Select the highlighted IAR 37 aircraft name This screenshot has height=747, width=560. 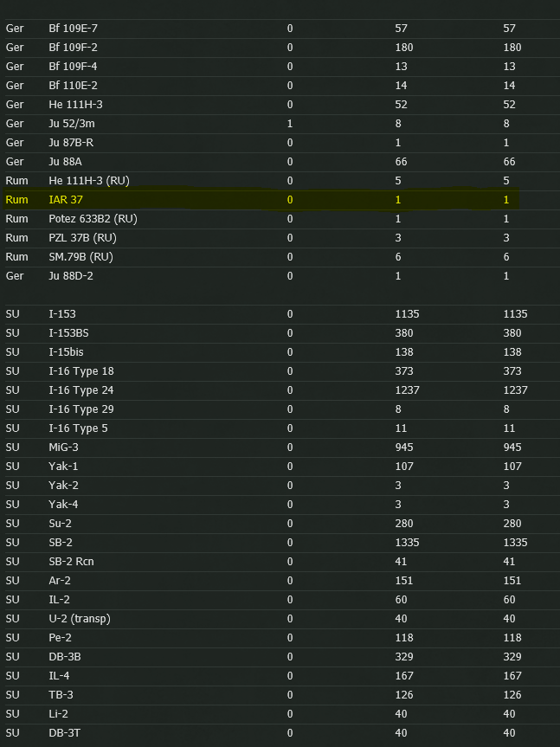coord(66,200)
